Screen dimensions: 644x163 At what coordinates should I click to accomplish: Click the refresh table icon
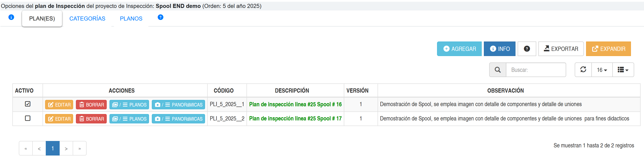[583, 70]
